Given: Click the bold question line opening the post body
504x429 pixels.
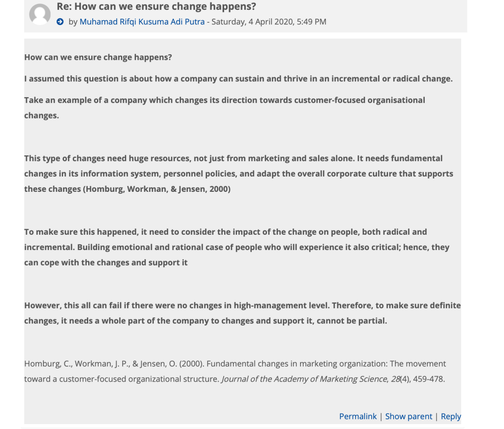Looking at the screenshot, I should click(x=98, y=57).
